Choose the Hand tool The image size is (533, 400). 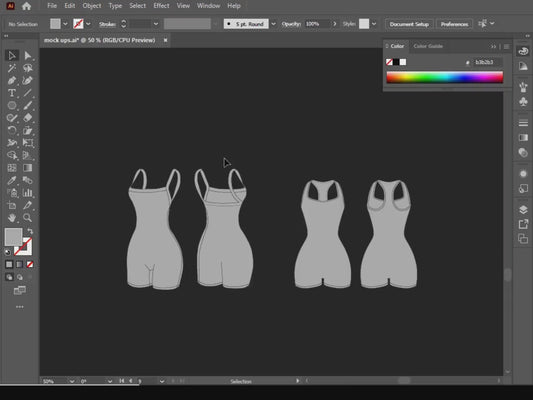click(12, 218)
